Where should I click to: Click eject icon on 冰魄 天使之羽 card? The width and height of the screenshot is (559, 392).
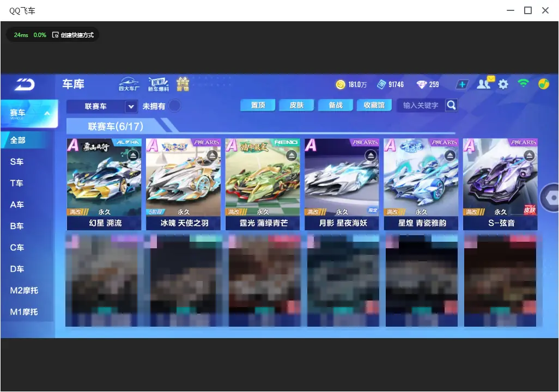coord(212,155)
